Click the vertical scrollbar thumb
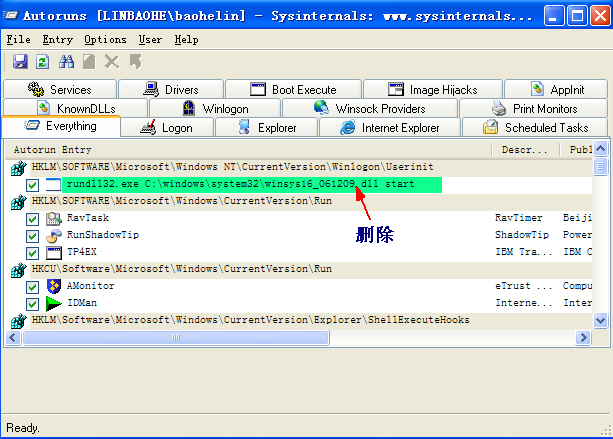The image size is (613, 439). tap(600, 167)
